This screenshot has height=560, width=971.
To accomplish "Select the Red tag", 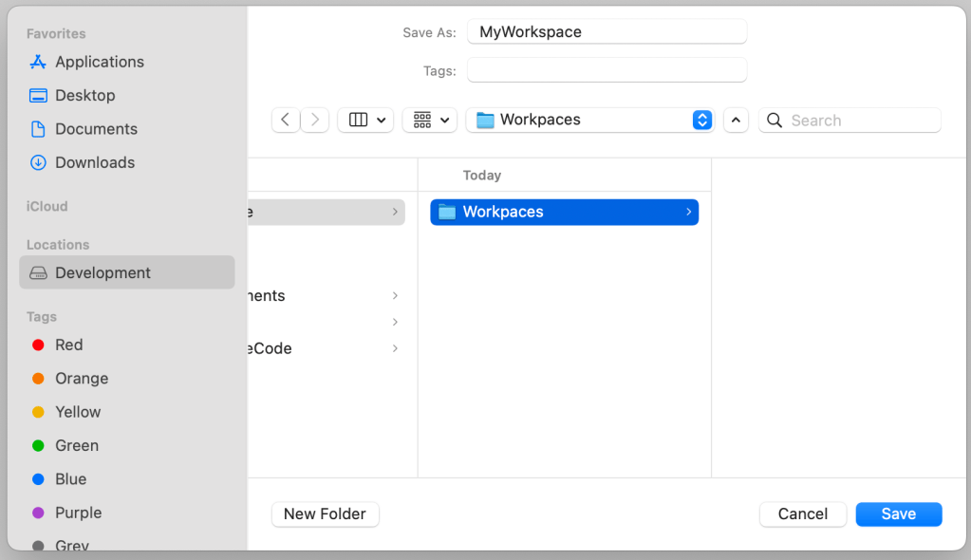I will (68, 345).
